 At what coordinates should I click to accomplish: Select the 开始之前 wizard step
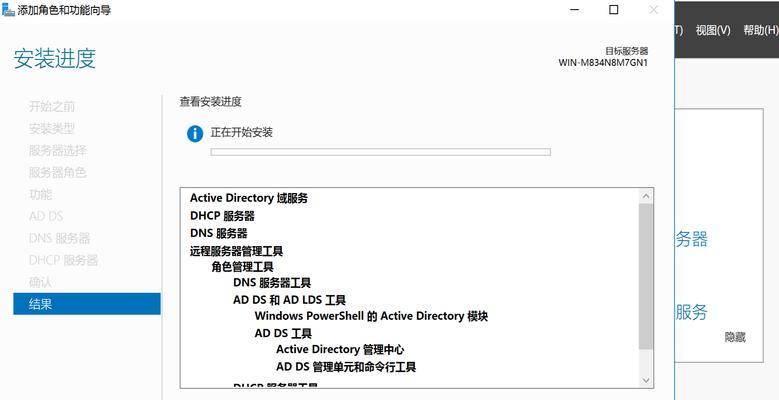point(52,106)
